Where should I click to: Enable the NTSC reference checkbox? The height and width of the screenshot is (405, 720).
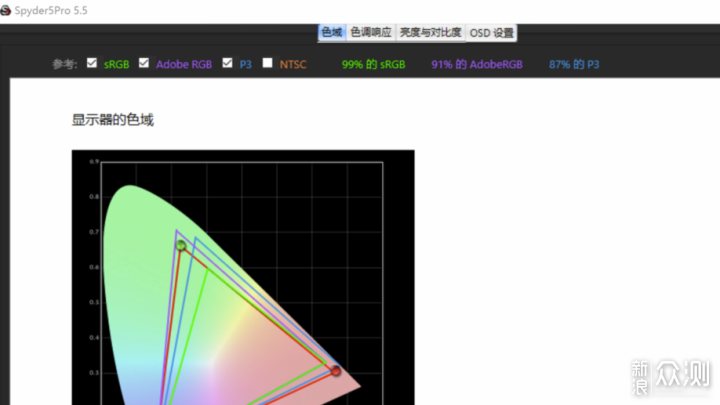point(267,63)
